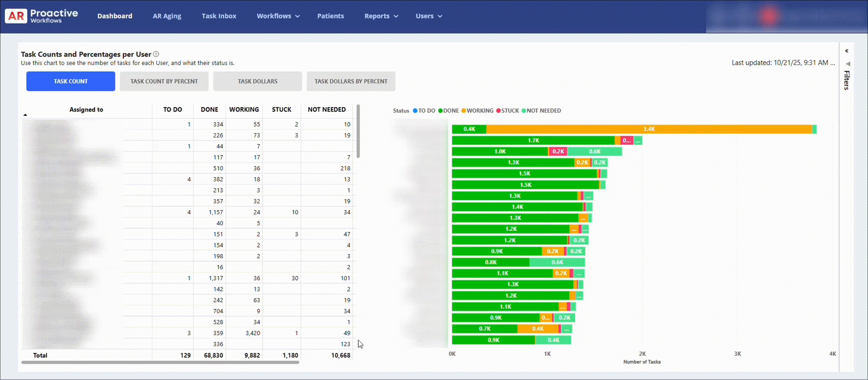The height and width of the screenshot is (380, 868).
Task: Open the Patients page link
Action: click(x=330, y=16)
